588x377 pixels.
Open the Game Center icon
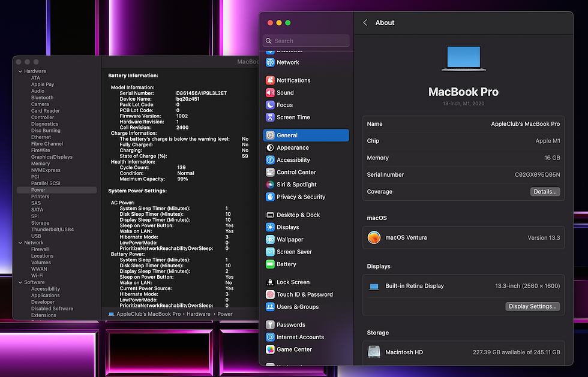coord(270,349)
